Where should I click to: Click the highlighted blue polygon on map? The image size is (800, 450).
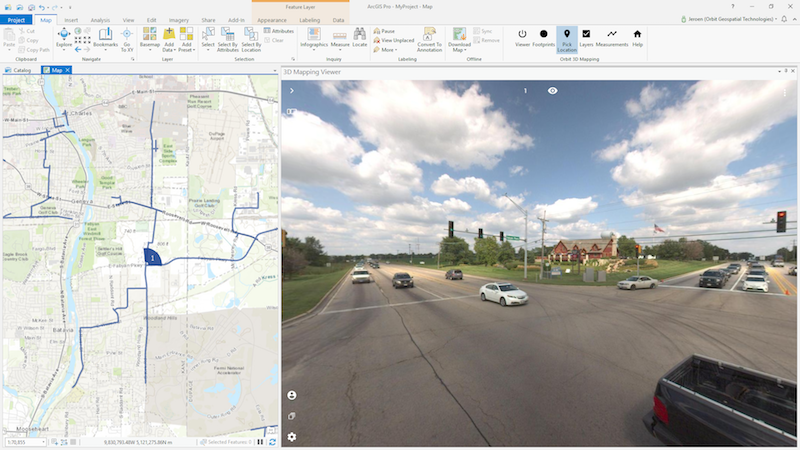pos(152,257)
